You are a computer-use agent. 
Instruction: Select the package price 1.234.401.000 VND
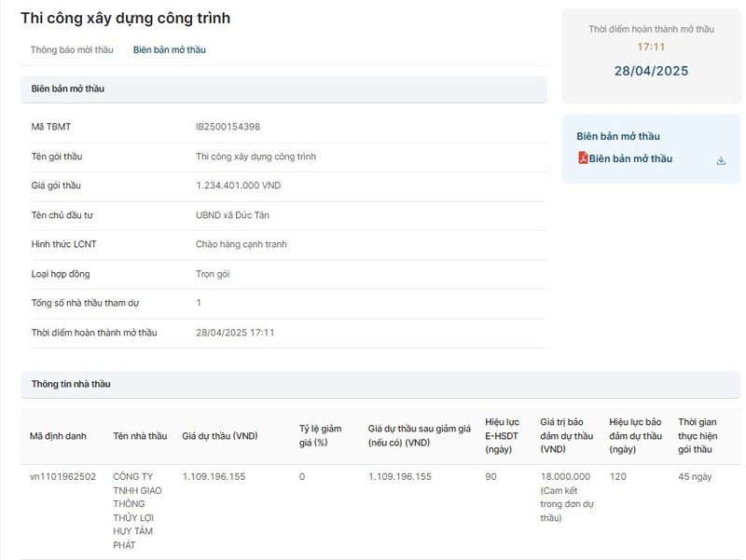pos(239,185)
